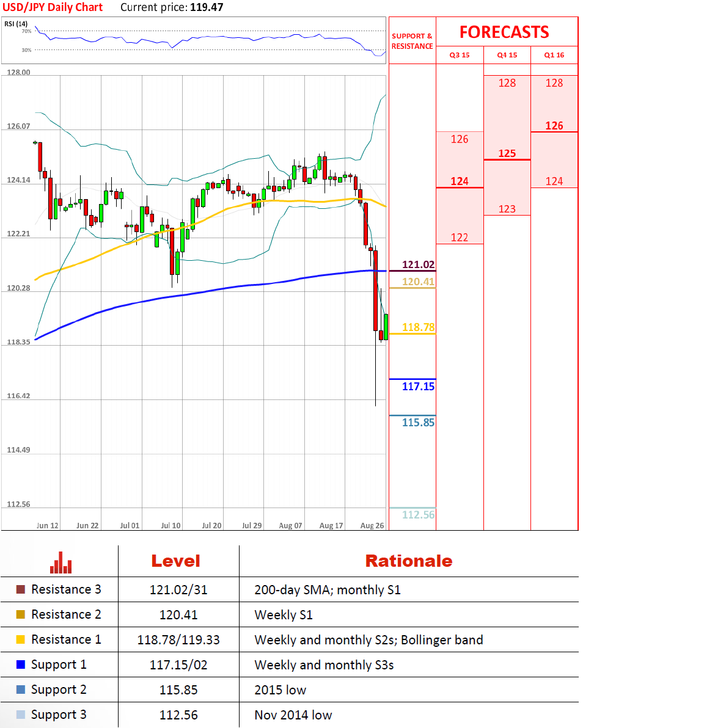
Task: Click the RSI 70% level label
Action: (x=26, y=31)
